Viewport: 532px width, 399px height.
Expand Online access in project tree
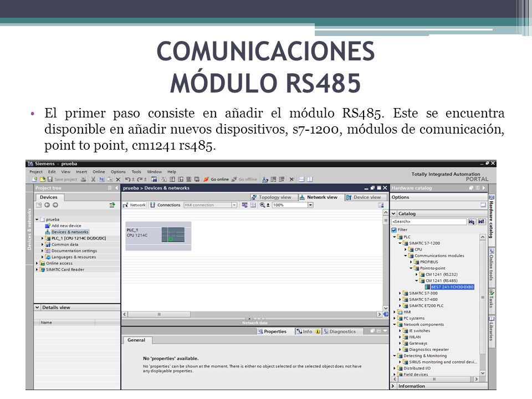click(37, 263)
